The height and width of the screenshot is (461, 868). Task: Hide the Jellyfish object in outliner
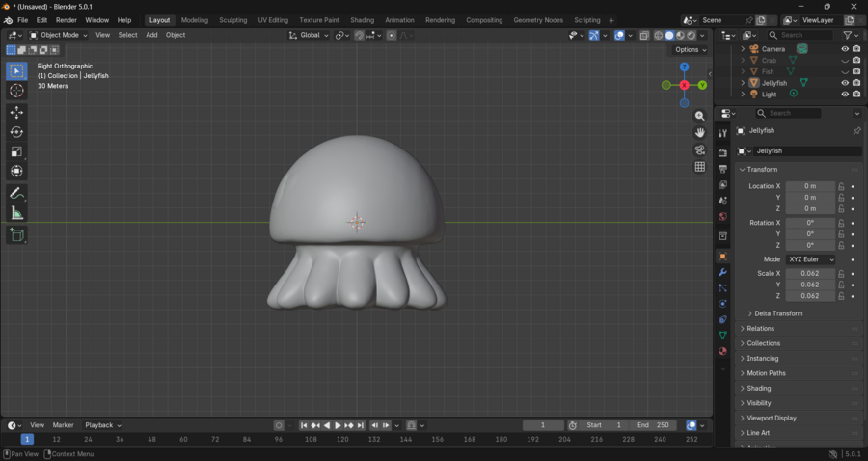point(845,83)
